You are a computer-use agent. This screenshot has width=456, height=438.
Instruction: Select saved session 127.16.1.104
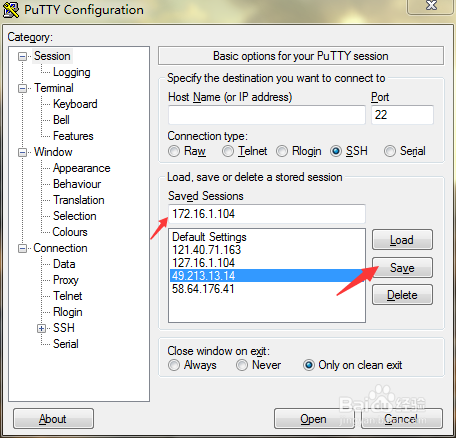tap(267, 263)
